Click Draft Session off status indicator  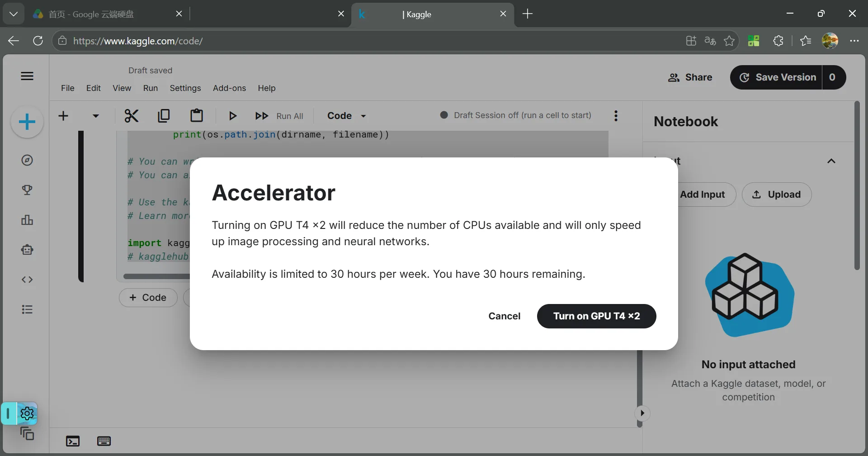pyautogui.click(x=515, y=115)
